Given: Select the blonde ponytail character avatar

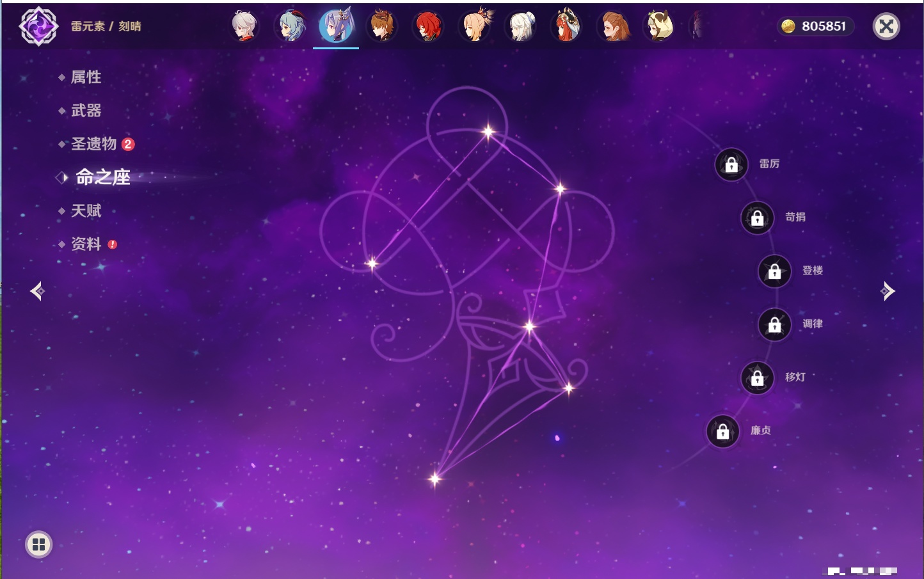Looking at the screenshot, I should [x=475, y=26].
